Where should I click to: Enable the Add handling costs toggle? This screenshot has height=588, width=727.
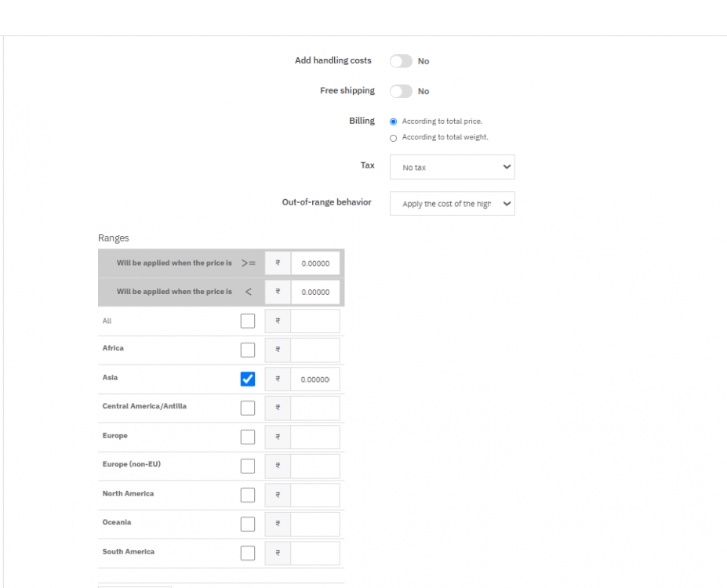tap(401, 61)
